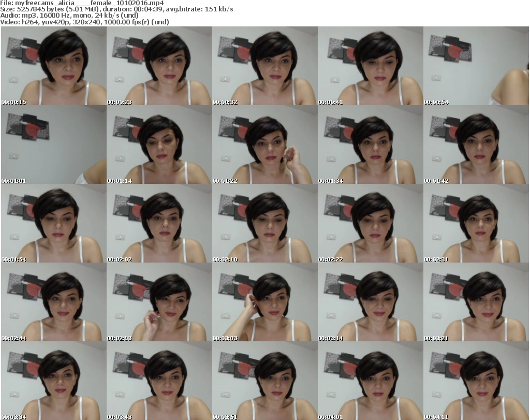Click the thumbnail timestamped 00:00:15
Viewport: 530px width, 420px height.
coord(53,66)
